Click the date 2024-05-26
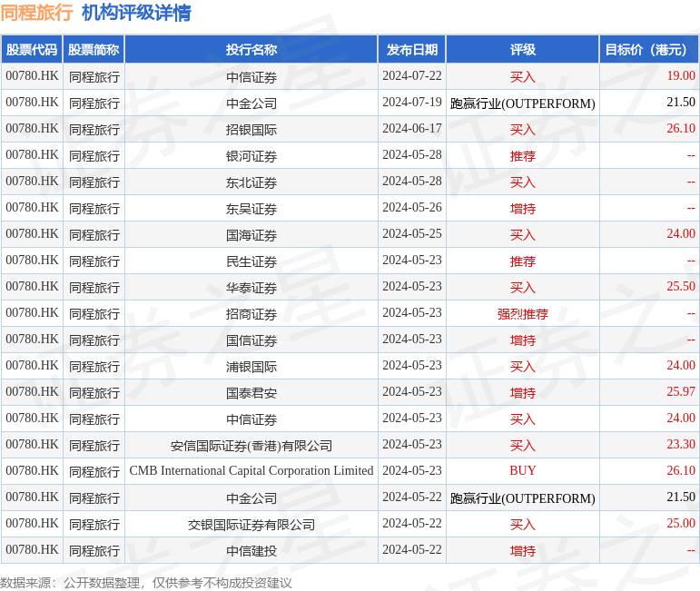 [412, 207]
